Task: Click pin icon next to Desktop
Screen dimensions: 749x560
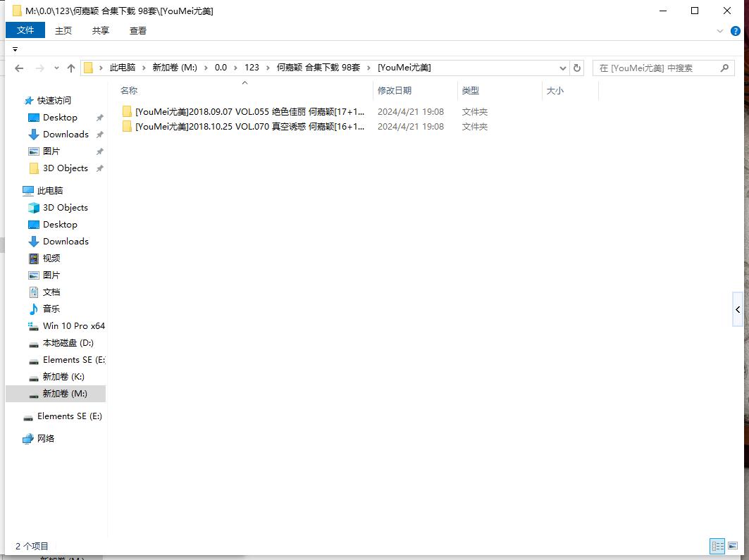Action: (x=100, y=118)
